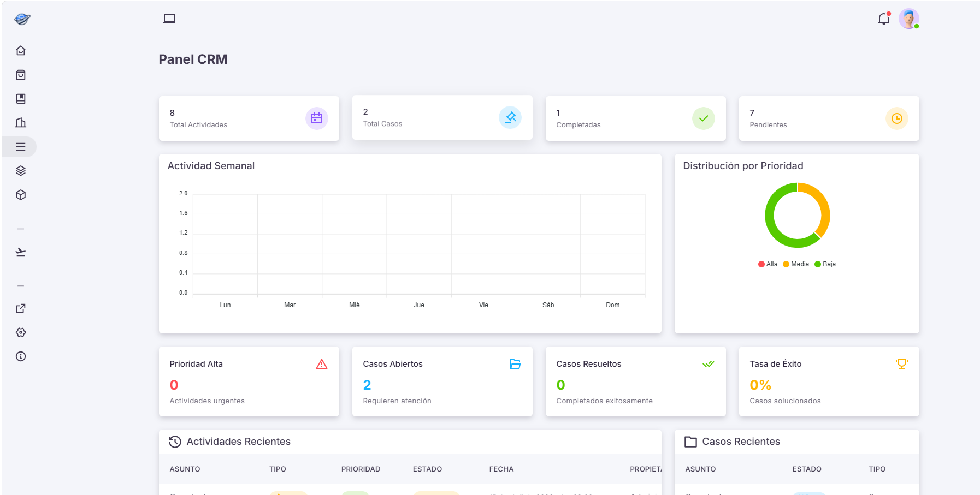980x495 pixels.
Task: Click 'Actividades urgentes' label
Action: click(x=207, y=401)
